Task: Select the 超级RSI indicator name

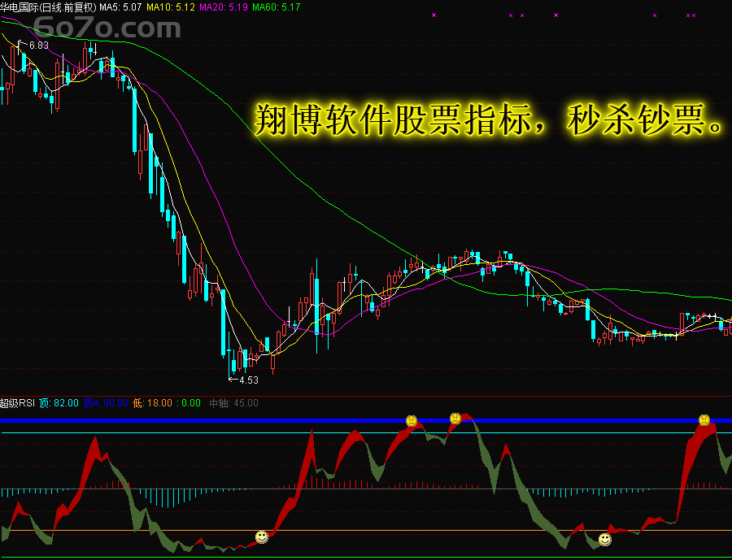Action: point(17,403)
